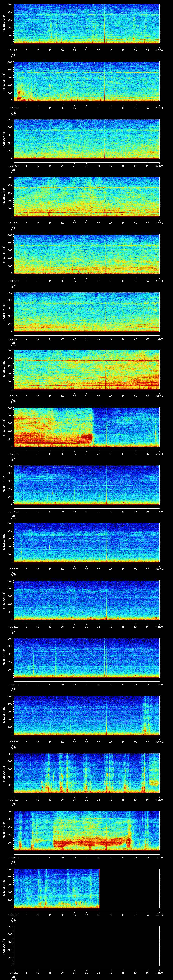Click the spectrogram starting at 10:30:00

(86, 369)
